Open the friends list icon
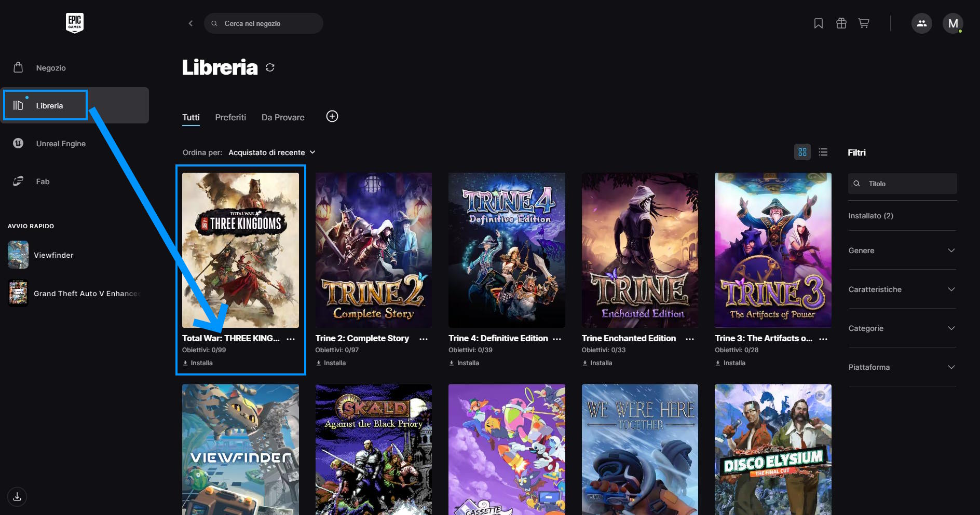 click(922, 23)
